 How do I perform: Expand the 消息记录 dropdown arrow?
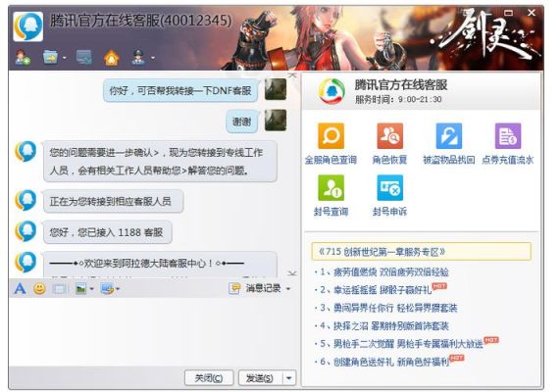point(288,288)
